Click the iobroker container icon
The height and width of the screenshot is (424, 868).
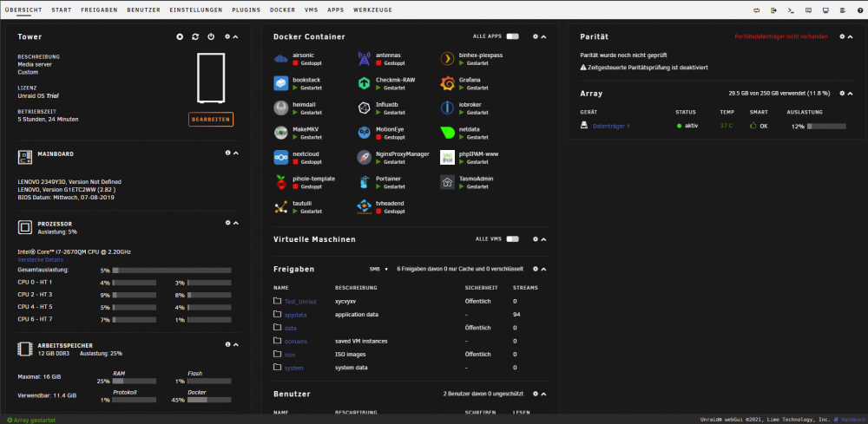[x=447, y=108]
